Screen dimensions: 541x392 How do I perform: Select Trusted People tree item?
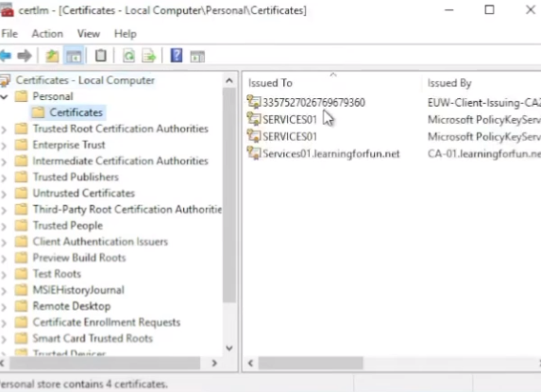pos(68,226)
